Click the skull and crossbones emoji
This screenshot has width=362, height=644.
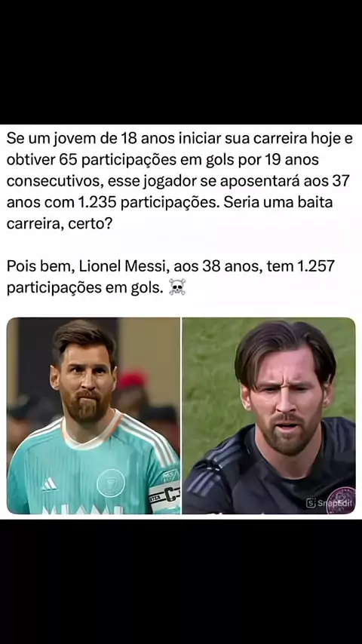coord(177,287)
